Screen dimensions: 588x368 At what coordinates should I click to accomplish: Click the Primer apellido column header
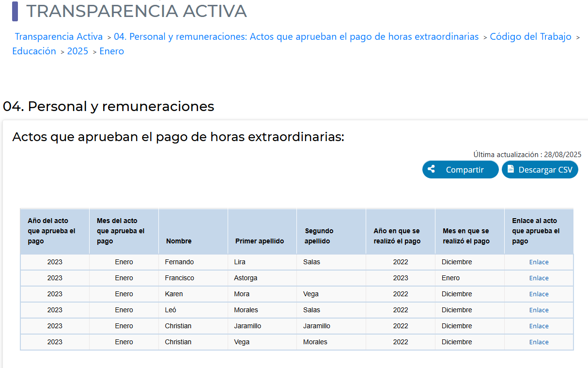coord(262,231)
